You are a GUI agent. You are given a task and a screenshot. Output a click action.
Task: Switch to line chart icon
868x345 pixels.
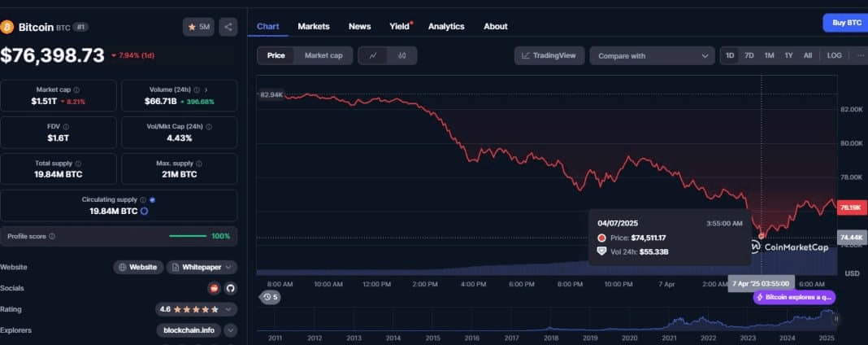pos(374,55)
